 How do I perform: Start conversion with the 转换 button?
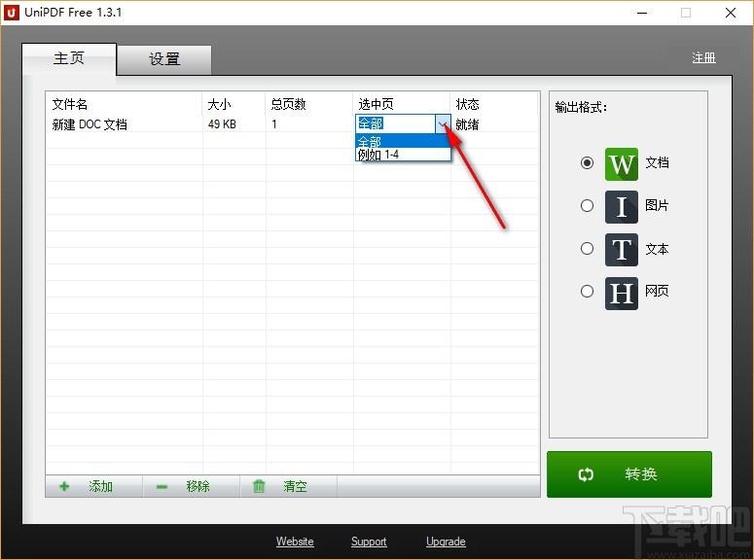[x=628, y=474]
